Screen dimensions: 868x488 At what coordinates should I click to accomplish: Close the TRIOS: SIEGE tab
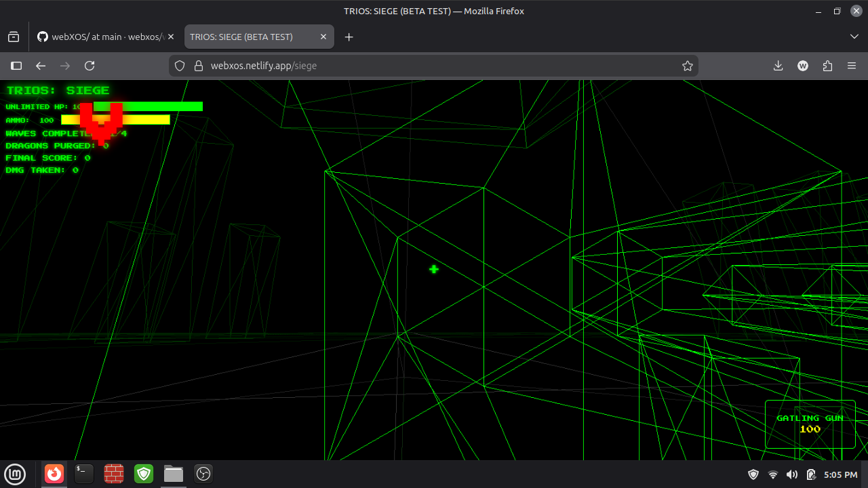[323, 37]
